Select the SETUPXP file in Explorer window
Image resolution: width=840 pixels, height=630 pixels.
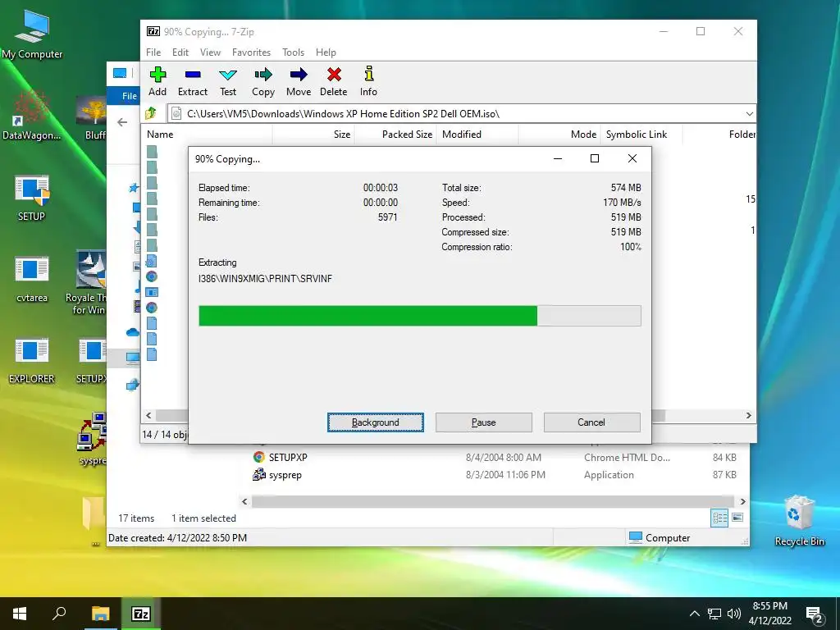pyautogui.click(x=288, y=457)
